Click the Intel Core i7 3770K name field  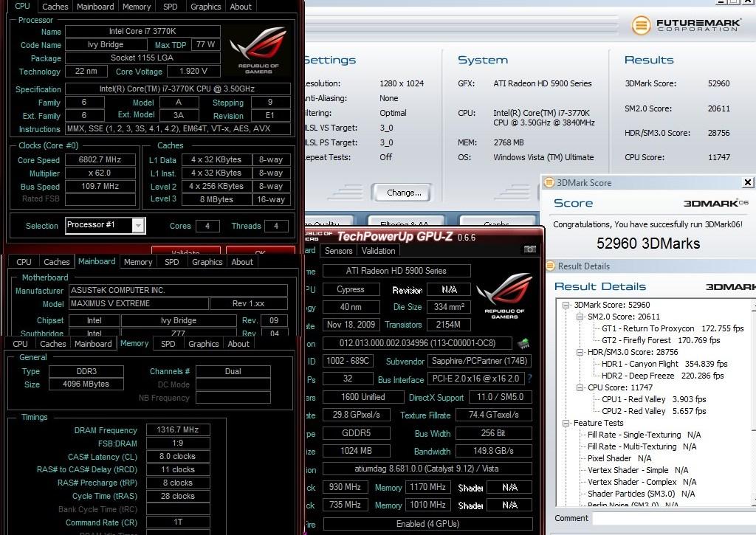[142, 31]
